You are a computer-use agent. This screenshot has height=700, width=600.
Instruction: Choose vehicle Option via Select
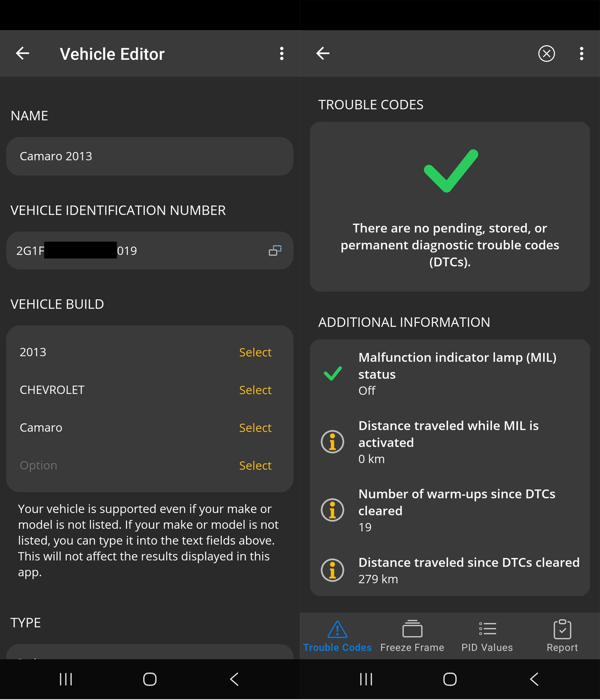tap(255, 466)
